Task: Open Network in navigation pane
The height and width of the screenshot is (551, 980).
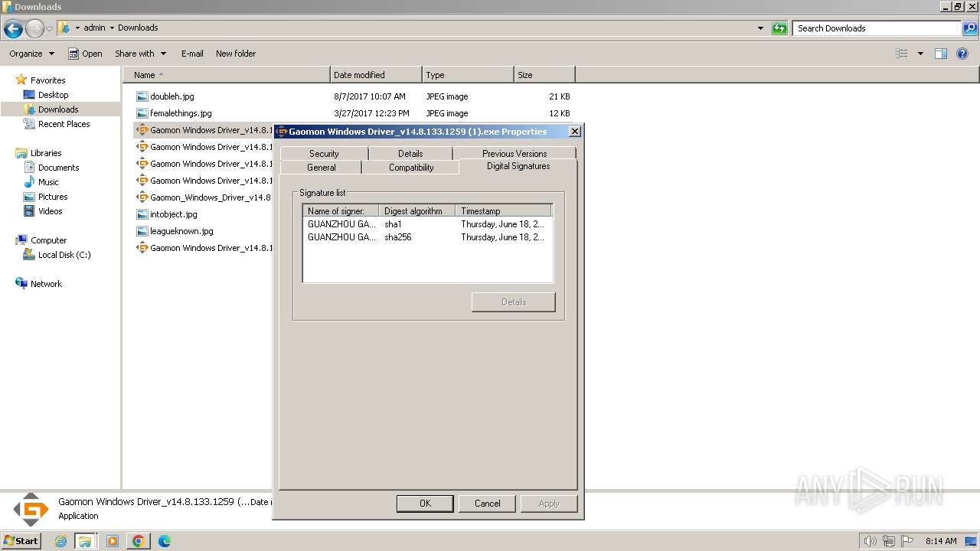Action: (46, 284)
